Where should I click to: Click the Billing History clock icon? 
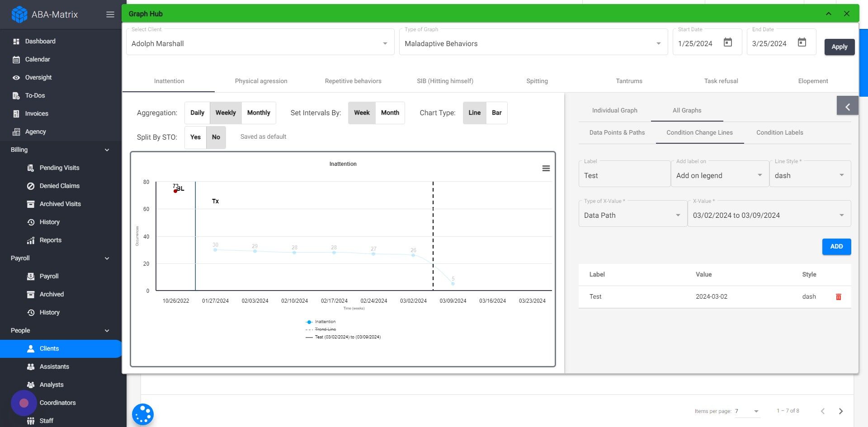click(x=31, y=222)
